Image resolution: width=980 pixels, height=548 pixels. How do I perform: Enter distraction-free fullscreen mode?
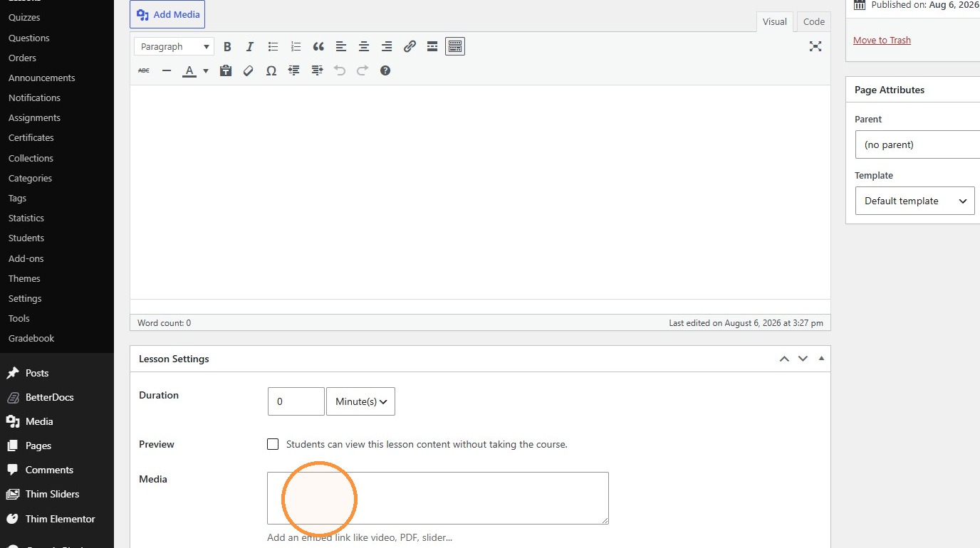[x=815, y=46]
